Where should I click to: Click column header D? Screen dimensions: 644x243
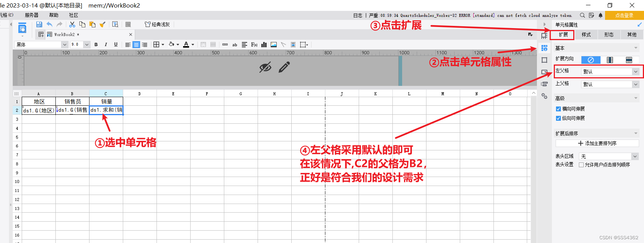pos(140,94)
